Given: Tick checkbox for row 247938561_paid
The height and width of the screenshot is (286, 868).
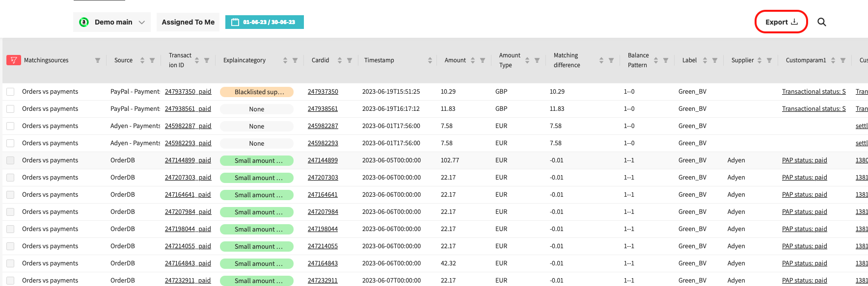Looking at the screenshot, I should click(10, 109).
